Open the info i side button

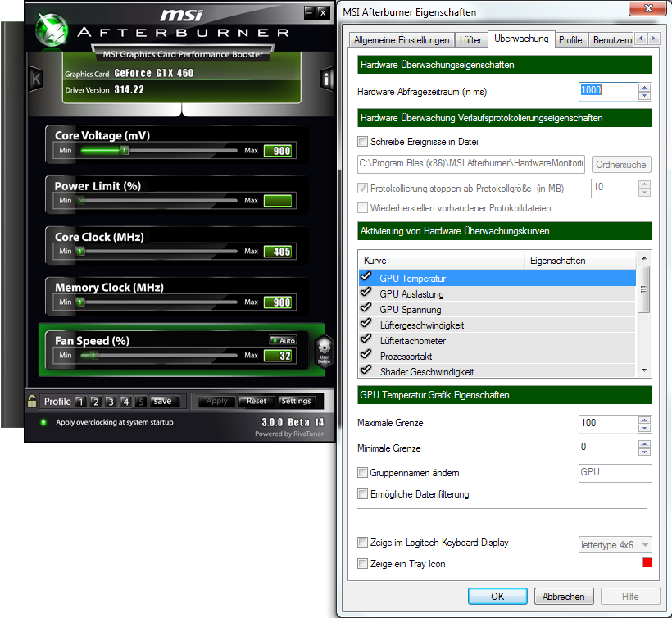[327, 79]
